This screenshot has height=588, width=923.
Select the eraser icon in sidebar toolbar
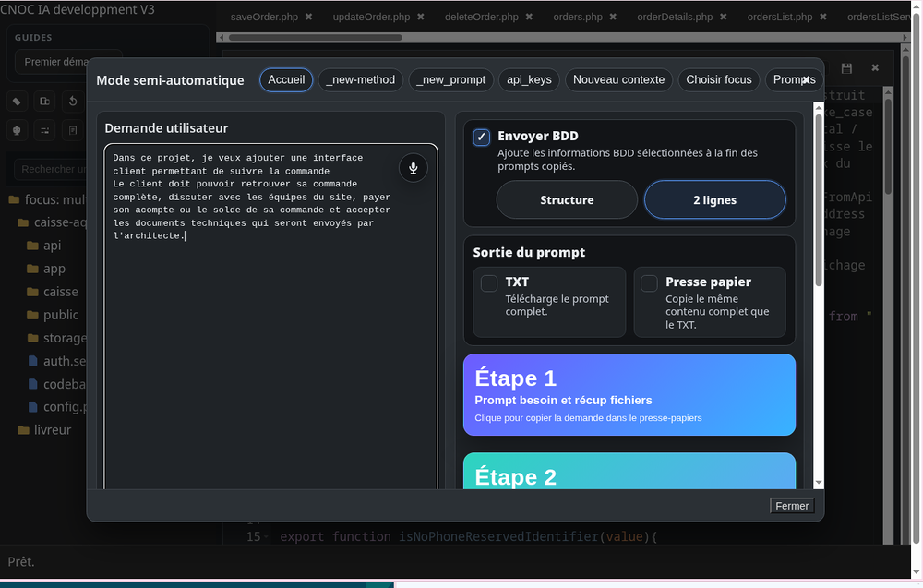click(x=17, y=102)
